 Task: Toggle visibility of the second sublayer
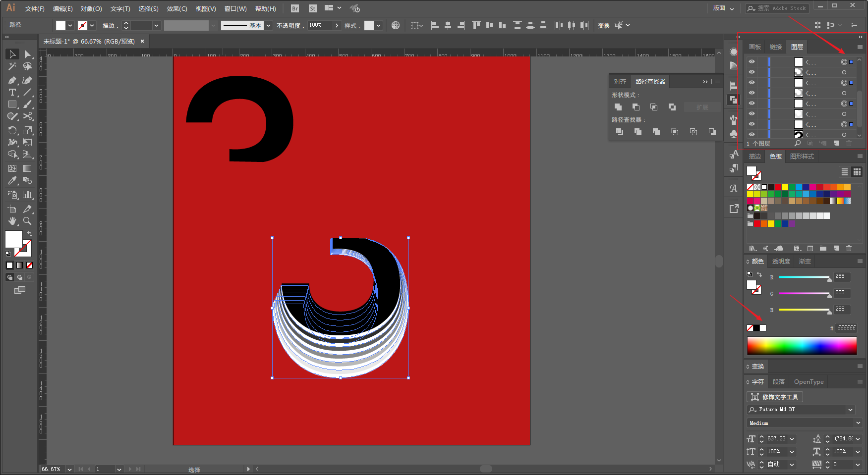752,72
